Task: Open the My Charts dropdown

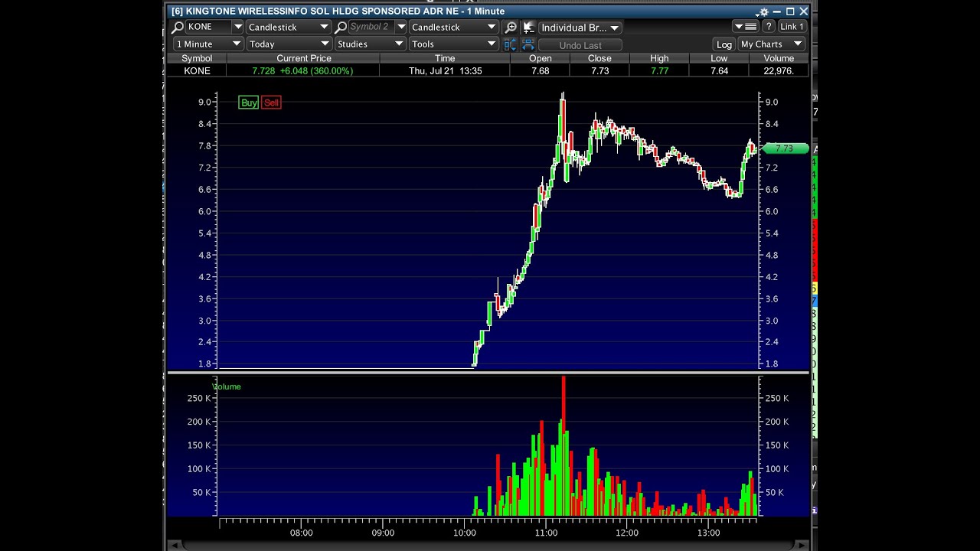Action: [x=771, y=44]
